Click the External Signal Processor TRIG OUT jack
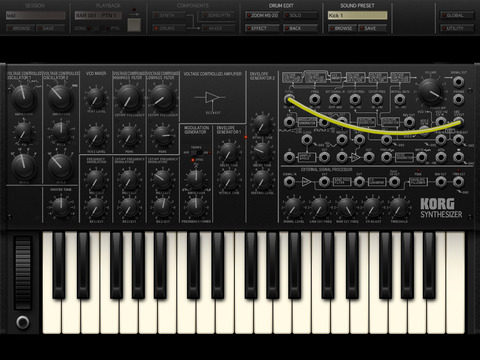Image resolution: width=480 pixels, height=360 pixels. pyautogui.click(x=459, y=182)
